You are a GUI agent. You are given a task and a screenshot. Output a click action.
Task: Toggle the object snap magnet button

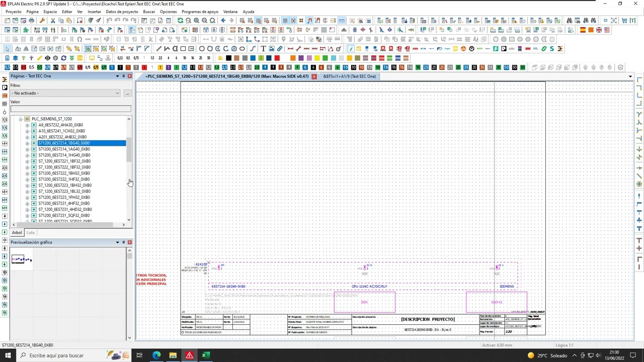[x=309, y=20]
